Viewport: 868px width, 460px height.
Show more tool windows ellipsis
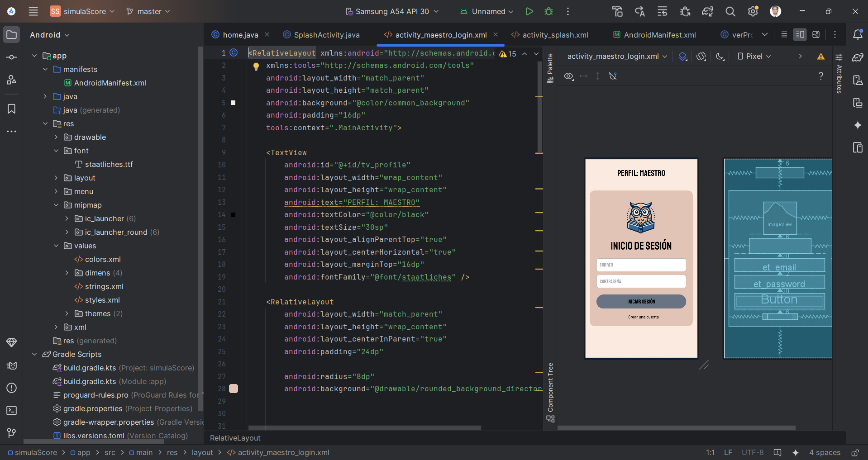point(11,132)
